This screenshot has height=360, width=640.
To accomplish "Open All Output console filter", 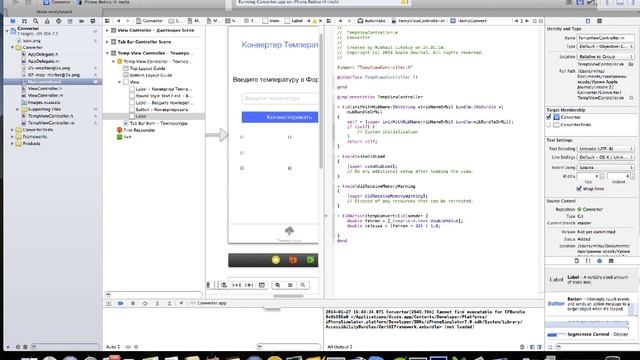I will coord(340,347).
